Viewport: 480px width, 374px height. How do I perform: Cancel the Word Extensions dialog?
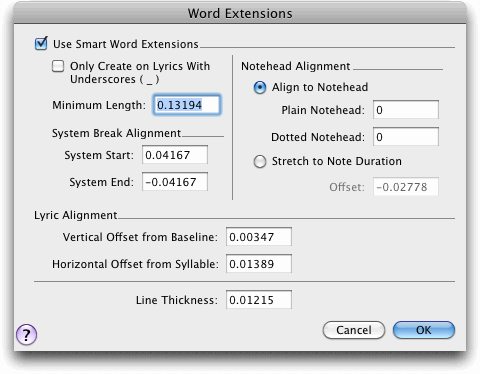click(354, 330)
